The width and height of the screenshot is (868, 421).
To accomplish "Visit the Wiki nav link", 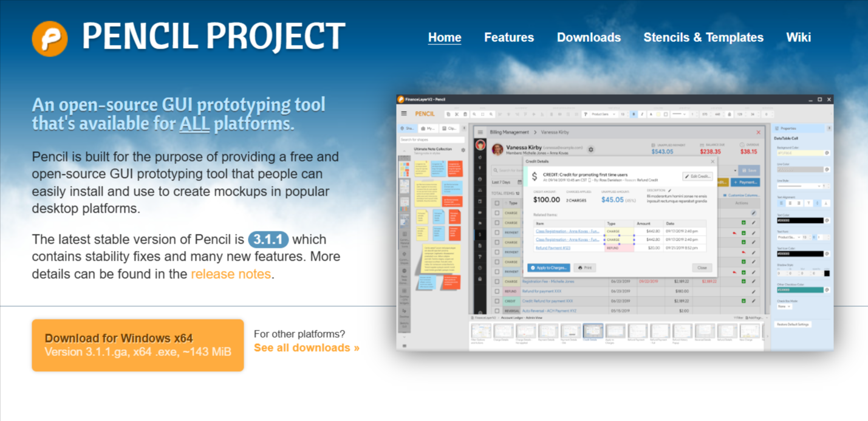I will click(x=798, y=37).
